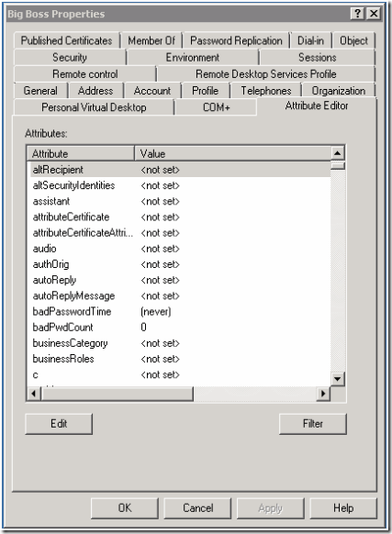Select the Personal Virtual Desktop tab
392x534 pixels.
(x=94, y=107)
